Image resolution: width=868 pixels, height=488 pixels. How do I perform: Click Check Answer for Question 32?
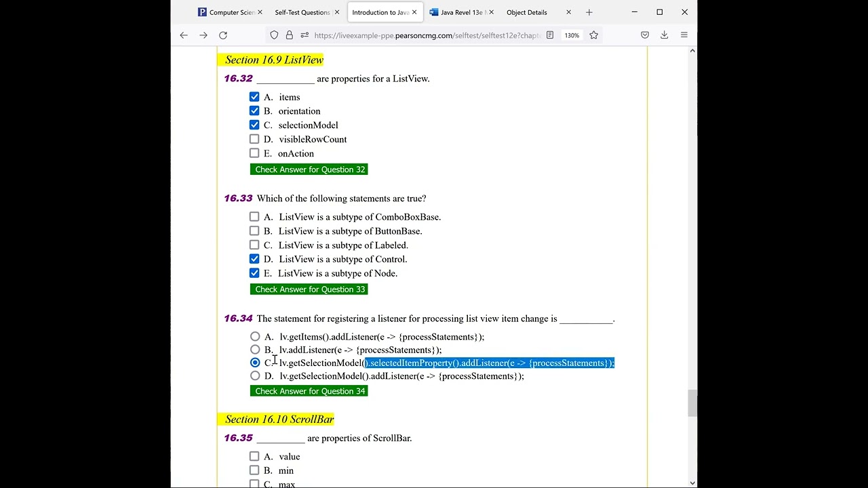coord(309,169)
